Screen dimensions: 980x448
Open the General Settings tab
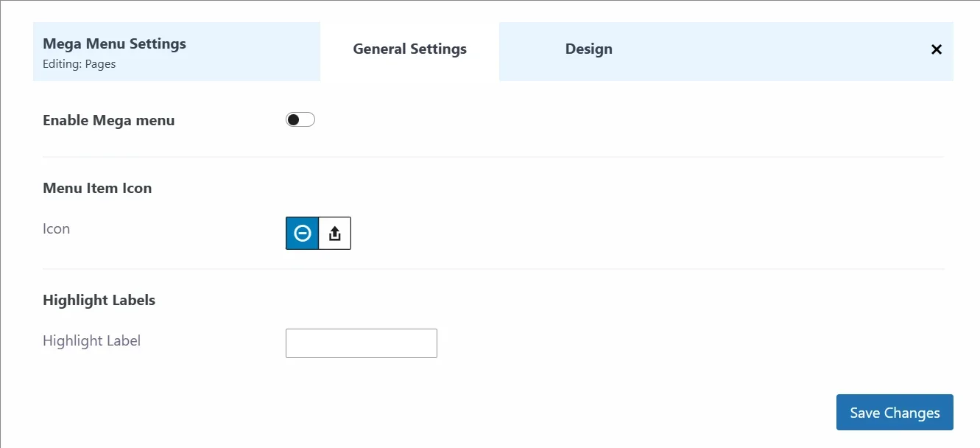tap(409, 49)
